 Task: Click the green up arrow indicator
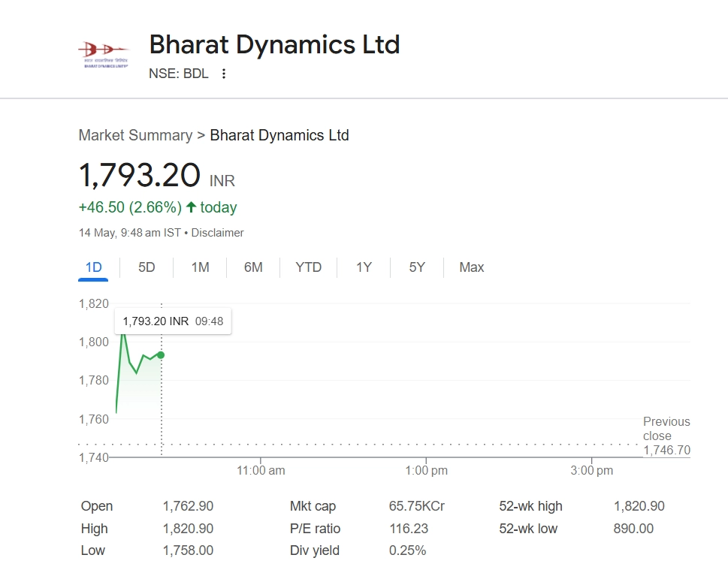191,207
